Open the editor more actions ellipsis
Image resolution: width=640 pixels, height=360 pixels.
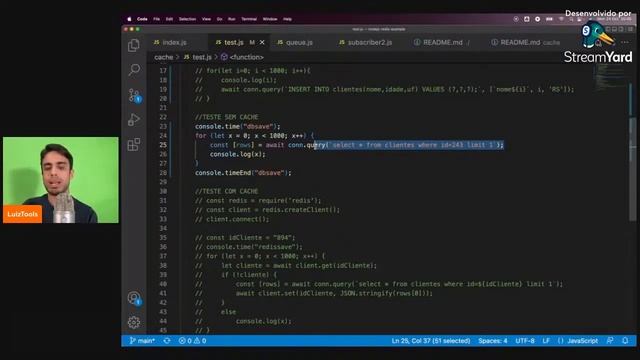coord(625,42)
